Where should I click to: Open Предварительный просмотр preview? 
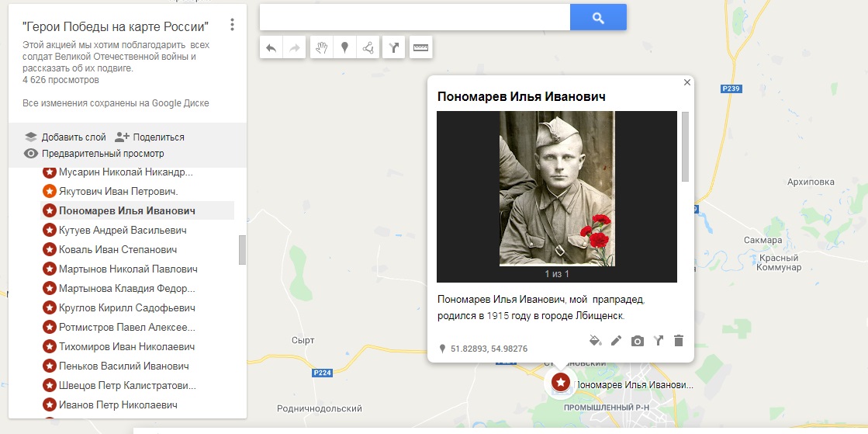coord(94,154)
